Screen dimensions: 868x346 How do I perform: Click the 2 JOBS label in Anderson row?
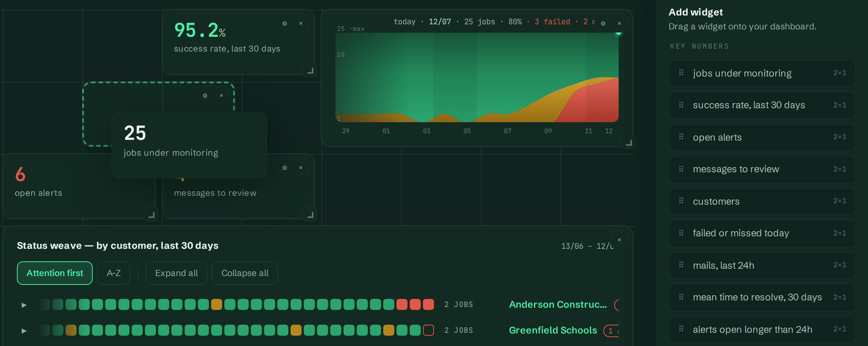click(459, 304)
